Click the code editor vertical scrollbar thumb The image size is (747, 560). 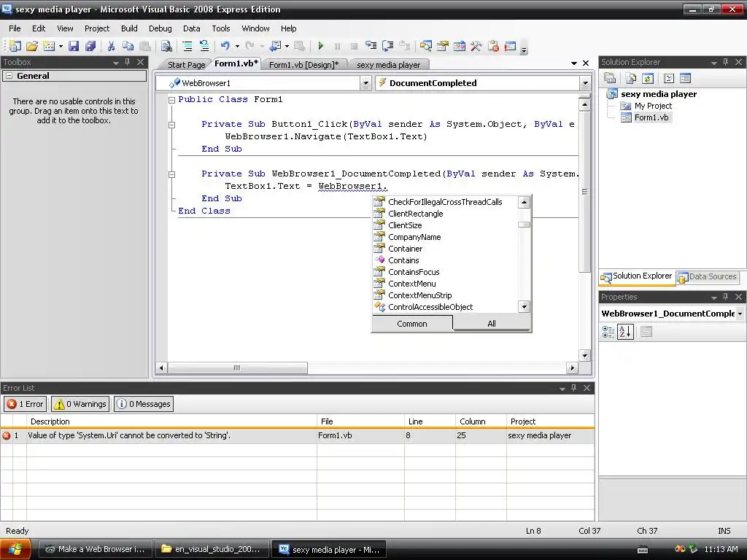(x=584, y=192)
